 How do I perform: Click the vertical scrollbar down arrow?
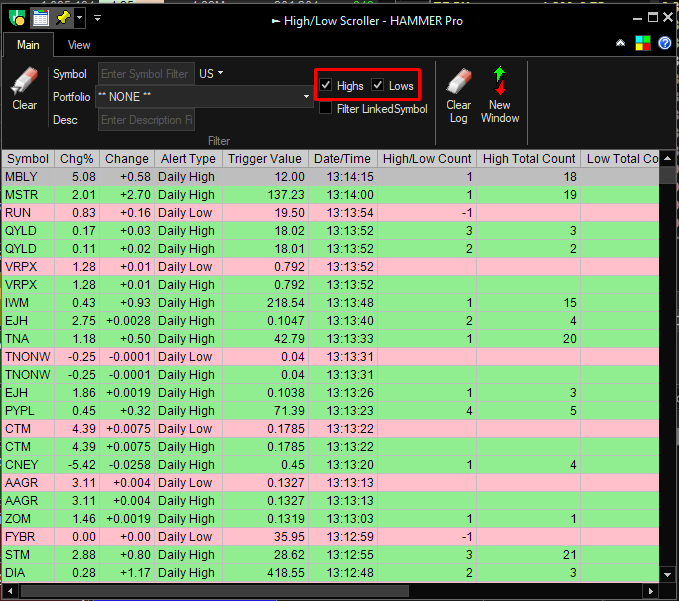click(x=668, y=575)
